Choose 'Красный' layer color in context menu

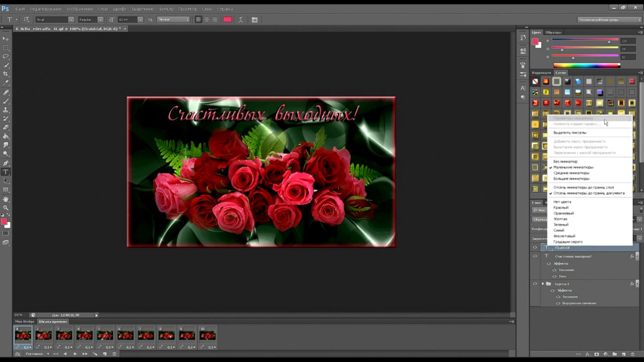point(561,208)
